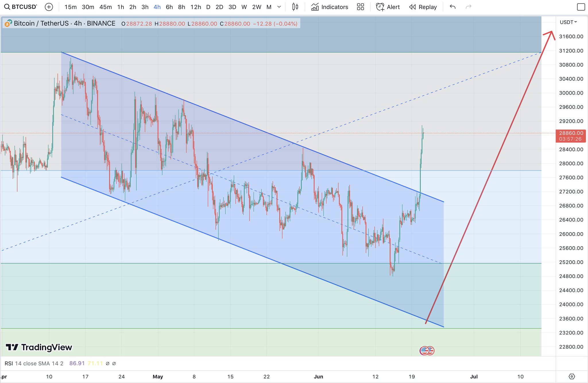The height and width of the screenshot is (383, 588).
Task: Switch to the 3D timeframe
Action: pyautogui.click(x=232, y=7)
